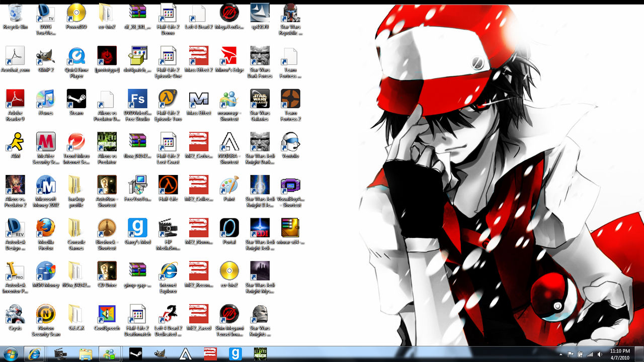Screen dimensions: 644x362
Task: Open the Bioshock shortcut icon
Action: [x=107, y=234]
